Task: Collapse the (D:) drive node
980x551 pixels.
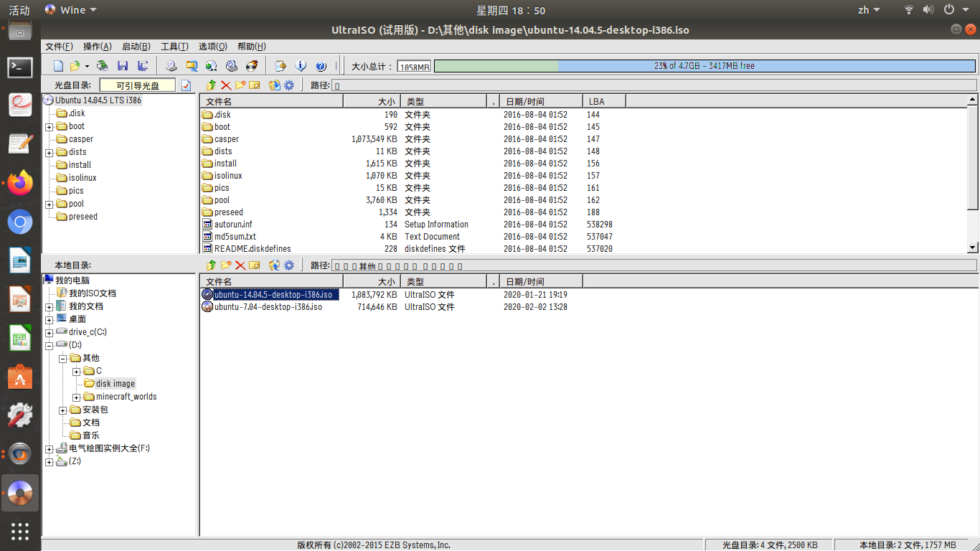Action: click(x=50, y=346)
